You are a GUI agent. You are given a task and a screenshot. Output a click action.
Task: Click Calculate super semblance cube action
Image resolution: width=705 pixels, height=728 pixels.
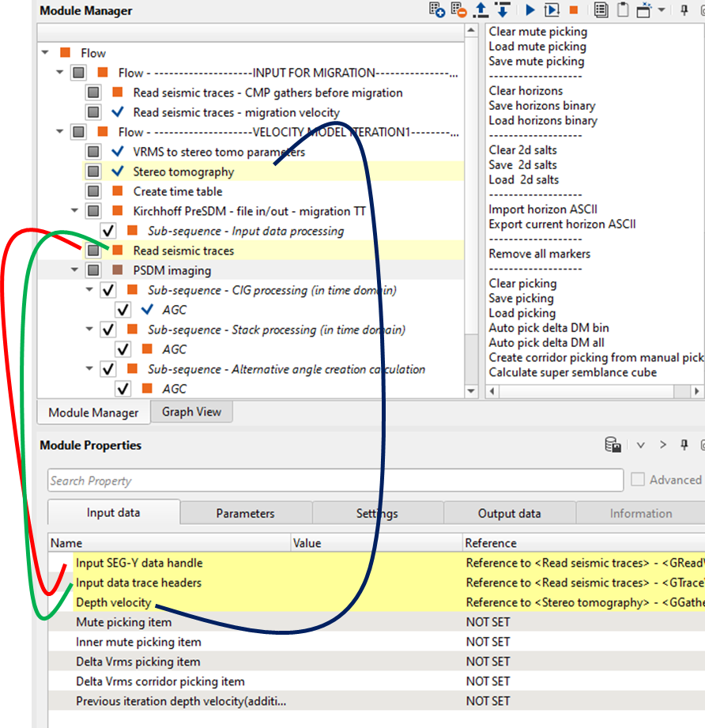coord(572,372)
